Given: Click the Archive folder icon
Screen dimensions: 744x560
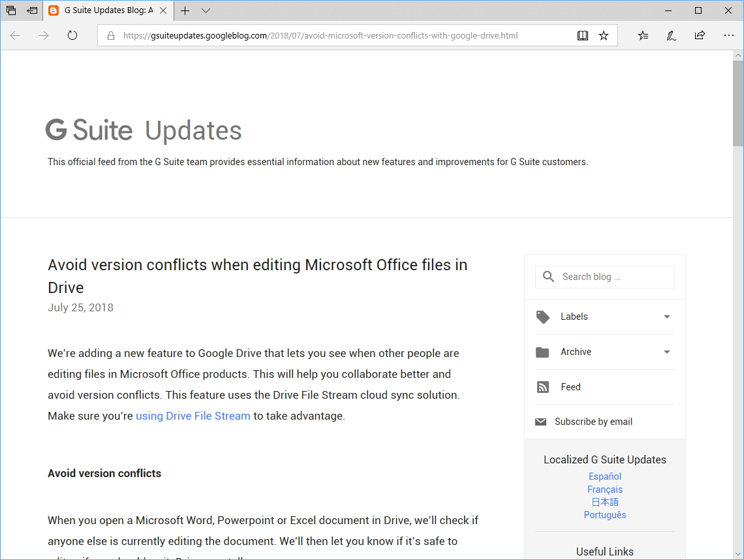Looking at the screenshot, I should 542,352.
